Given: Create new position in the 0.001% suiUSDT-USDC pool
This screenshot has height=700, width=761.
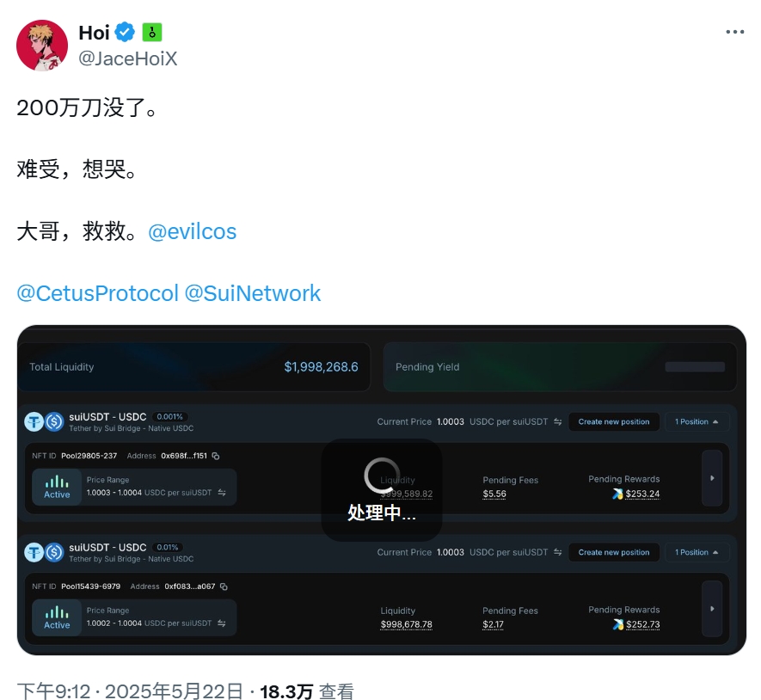Looking at the screenshot, I should 614,422.
